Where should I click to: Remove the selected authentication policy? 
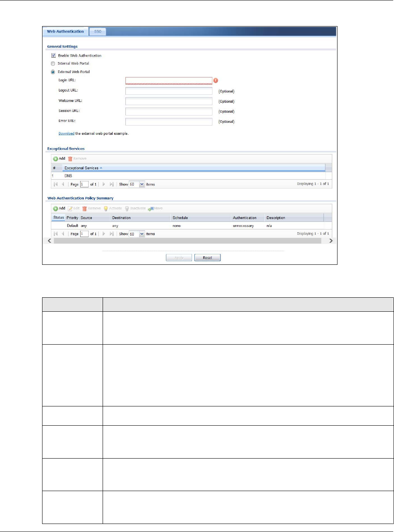(92, 209)
